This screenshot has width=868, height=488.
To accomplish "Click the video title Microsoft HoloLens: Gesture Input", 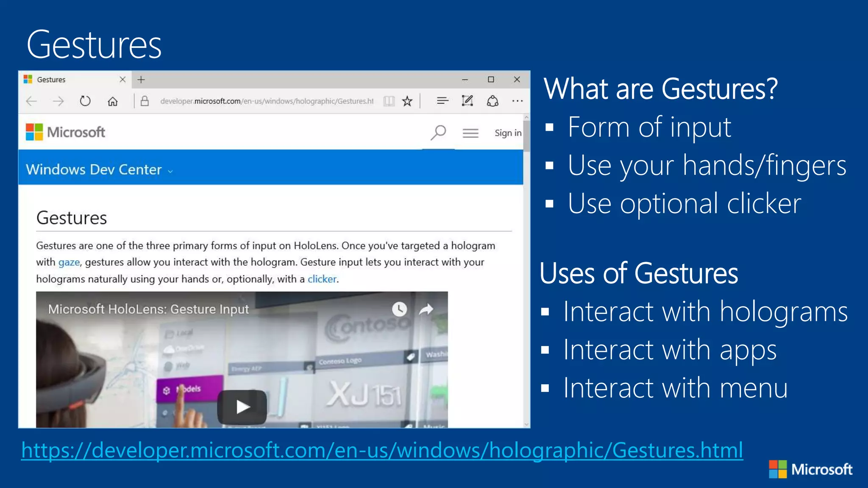I will point(148,309).
